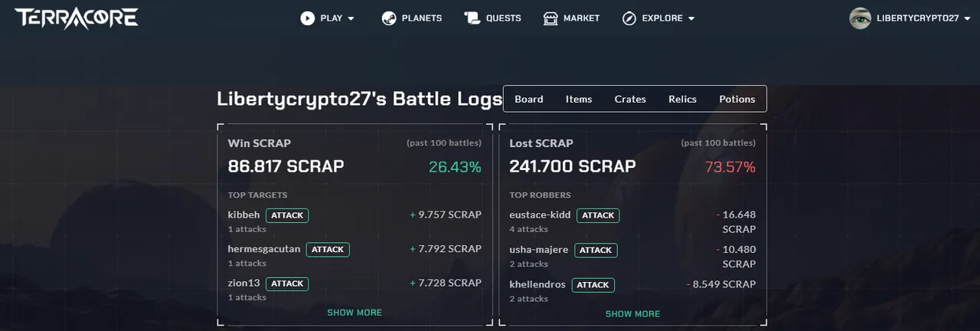This screenshot has height=331, width=980.
Task: Click the zion13 player name
Action: (244, 283)
